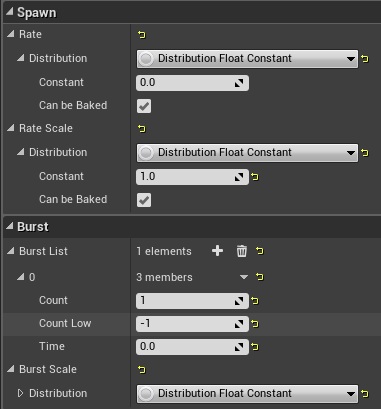Screen dimensions: 381x409
Task: Empty the Burst List with the trash icon
Action: click(242, 251)
